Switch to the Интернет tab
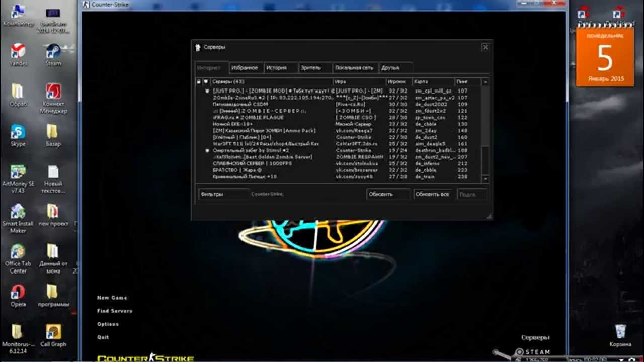This screenshot has height=362, width=644. click(212, 68)
